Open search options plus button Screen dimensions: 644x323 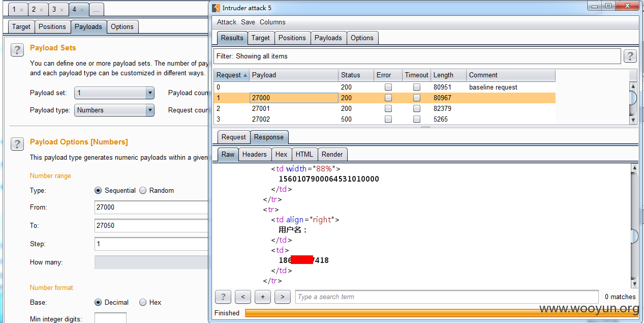[263, 297]
